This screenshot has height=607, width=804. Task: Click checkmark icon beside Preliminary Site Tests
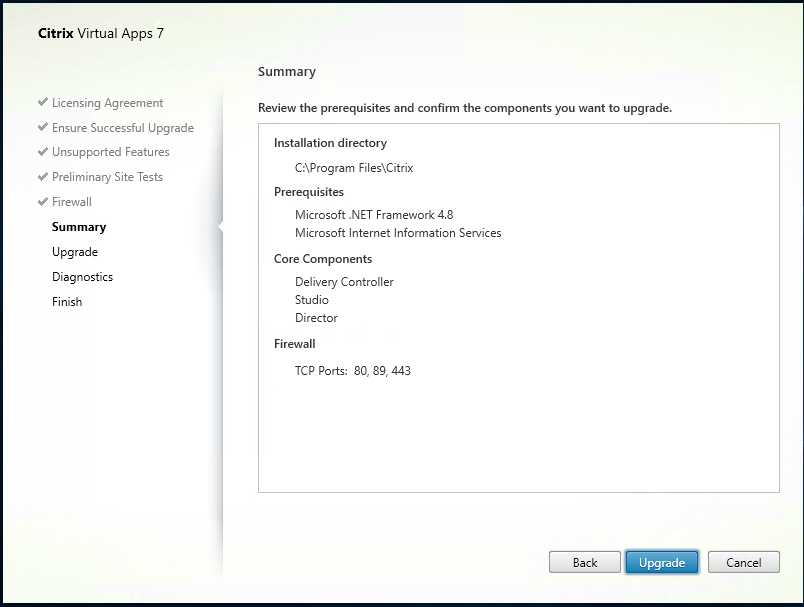[x=43, y=176]
